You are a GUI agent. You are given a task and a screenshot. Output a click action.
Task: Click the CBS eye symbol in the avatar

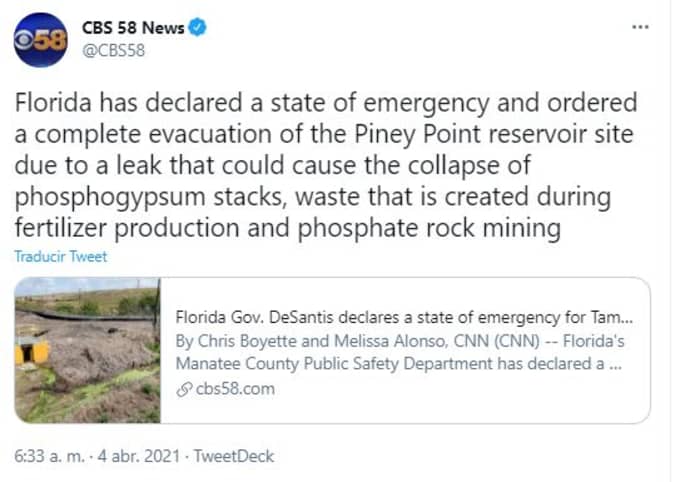(x=24, y=41)
